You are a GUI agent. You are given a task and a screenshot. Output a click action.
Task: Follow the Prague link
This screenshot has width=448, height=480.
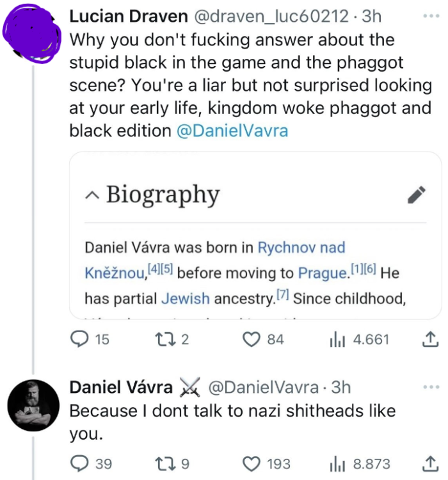[322, 273]
